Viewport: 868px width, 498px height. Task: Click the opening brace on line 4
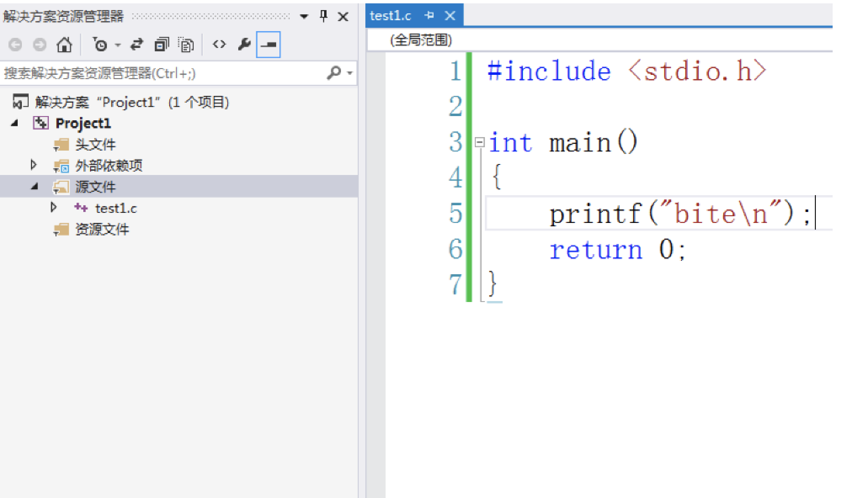[x=496, y=177]
